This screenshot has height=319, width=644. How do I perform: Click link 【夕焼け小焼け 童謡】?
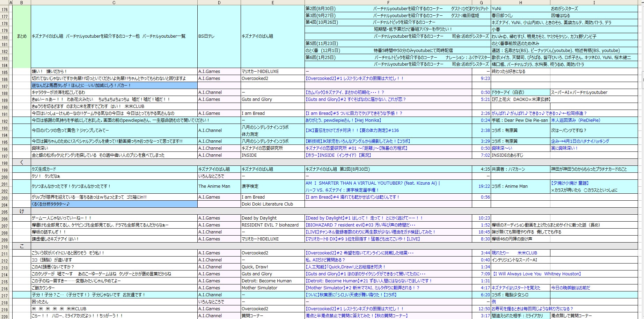coord(570,183)
